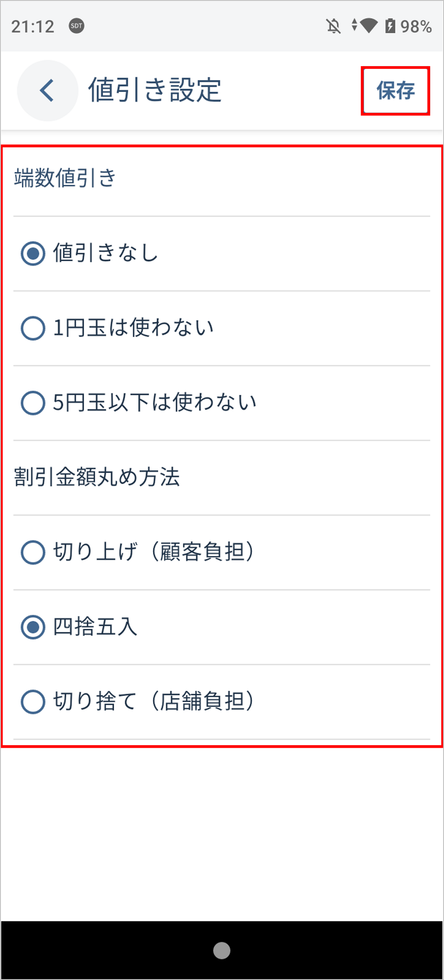
Task: Select the 値引きなし radio button
Action: tap(33, 254)
